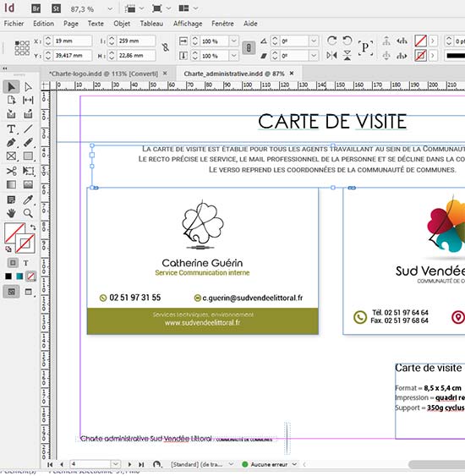Open the screen mode dropdown
Viewport: 465px width, 476px height.
pyautogui.click(x=169, y=8)
